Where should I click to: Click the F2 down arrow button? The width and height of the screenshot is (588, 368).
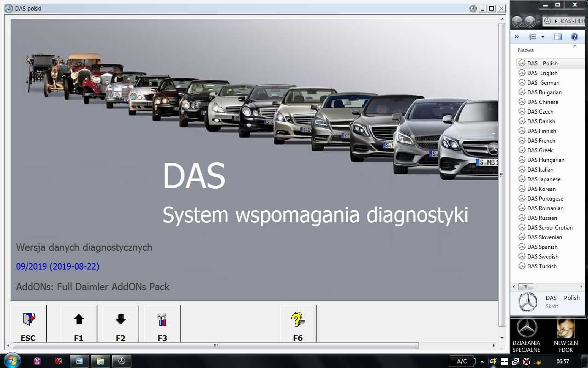pyautogui.click(x=120, y=324)
